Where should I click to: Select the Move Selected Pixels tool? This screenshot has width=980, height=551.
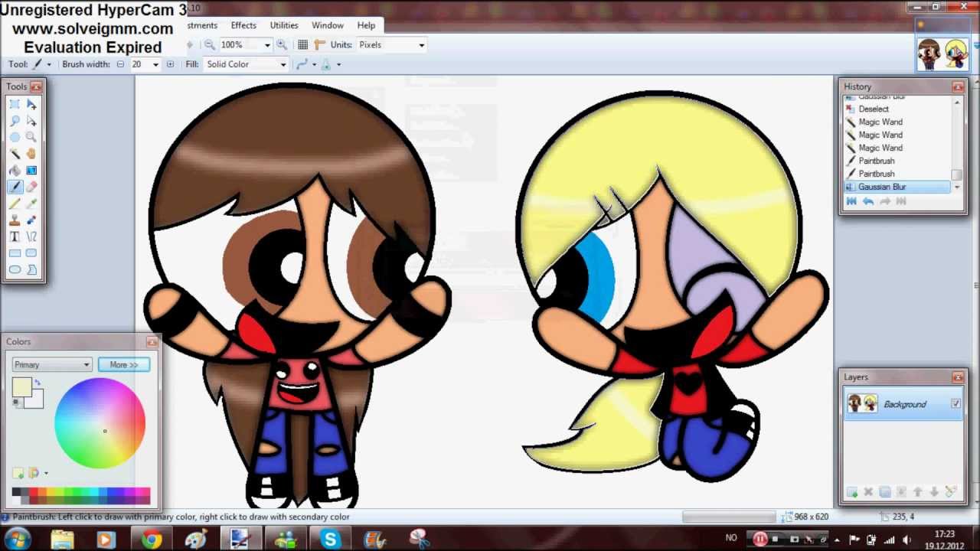31,104
